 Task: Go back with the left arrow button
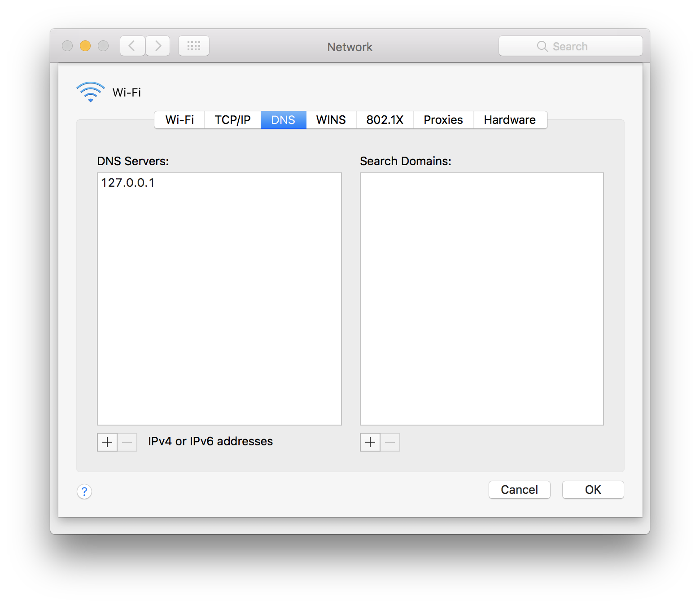click(x=132, y=46)
